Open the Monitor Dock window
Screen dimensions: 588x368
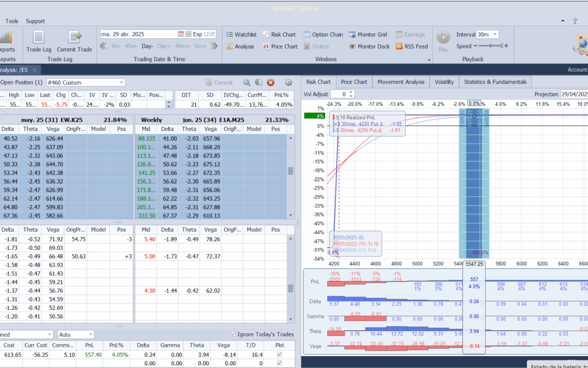point(369,46)
